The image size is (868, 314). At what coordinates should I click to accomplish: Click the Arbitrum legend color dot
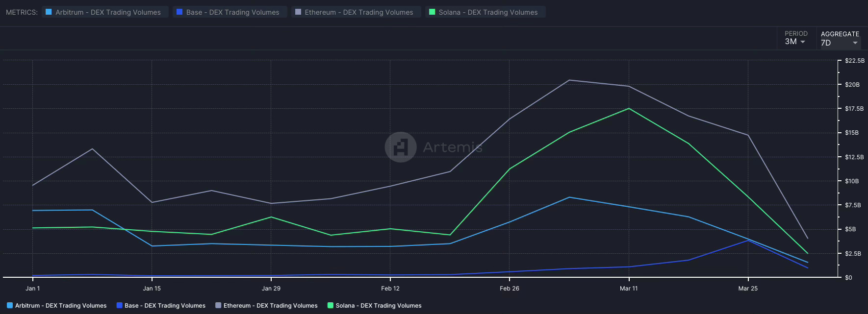point(10,306)
